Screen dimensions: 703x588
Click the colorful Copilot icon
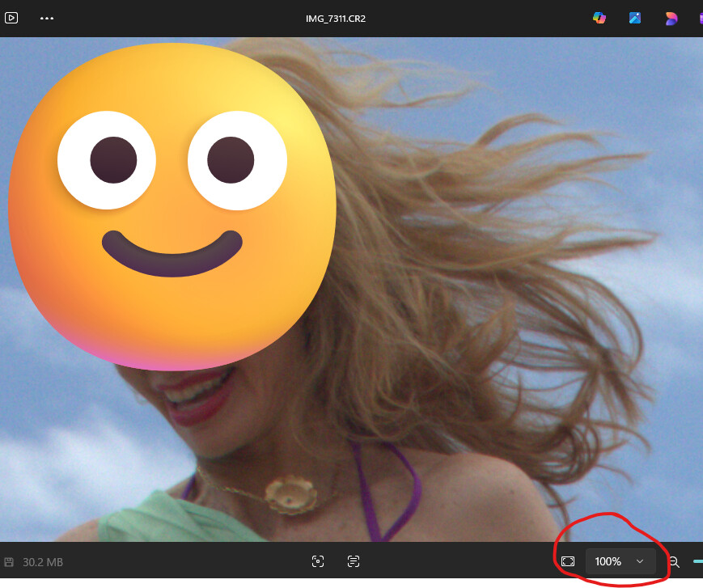(599, 18)
